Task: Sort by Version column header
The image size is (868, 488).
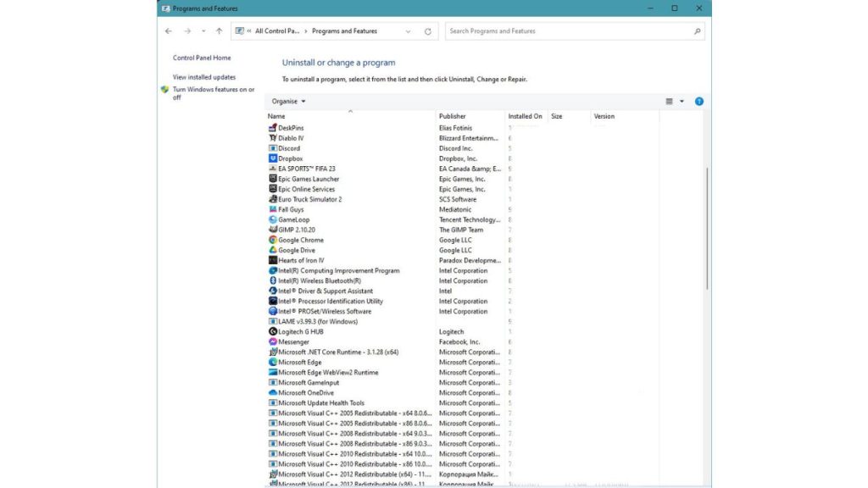Action: pos(625,116)
